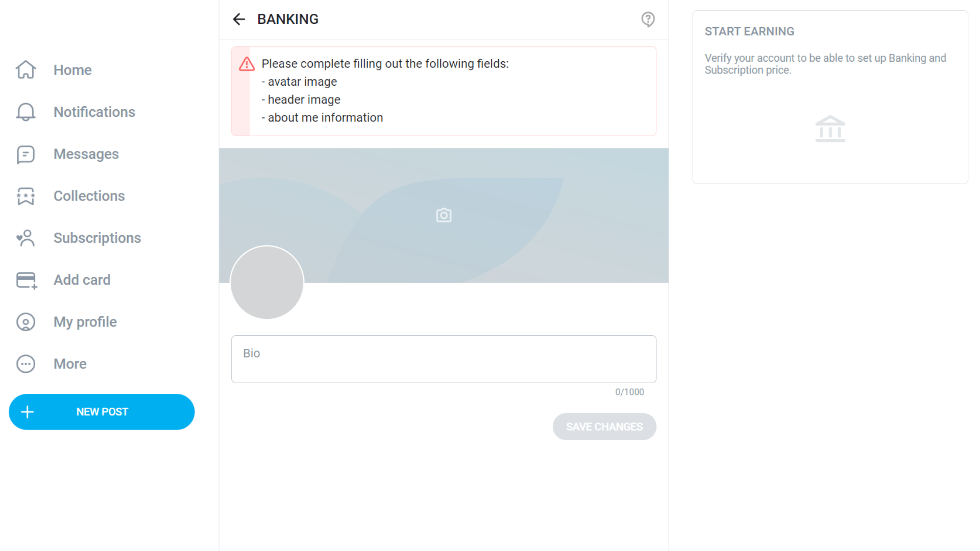Open My profile section
Viewport: 980px width, 551px height.
point(85,321)
